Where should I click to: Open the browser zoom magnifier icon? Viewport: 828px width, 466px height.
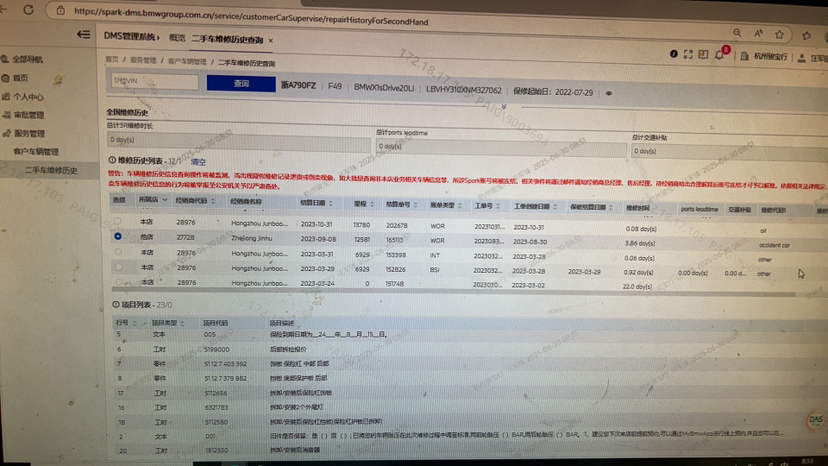pos(737,33)
